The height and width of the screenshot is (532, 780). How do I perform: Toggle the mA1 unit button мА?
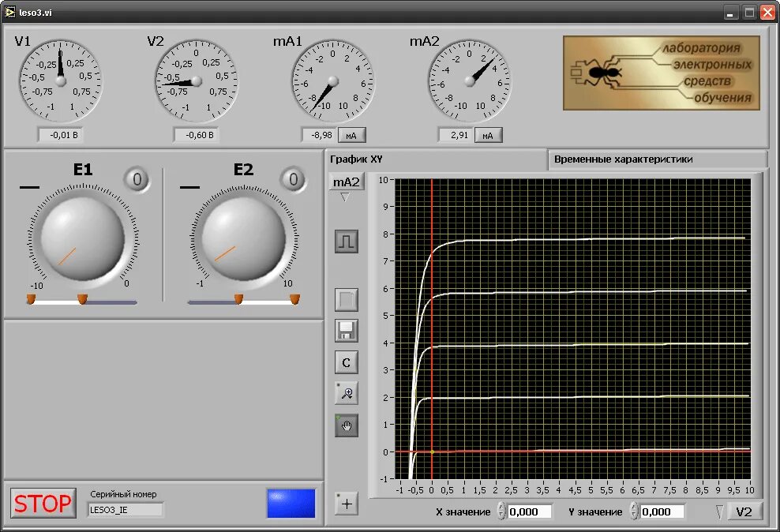(x=351, y=135)
